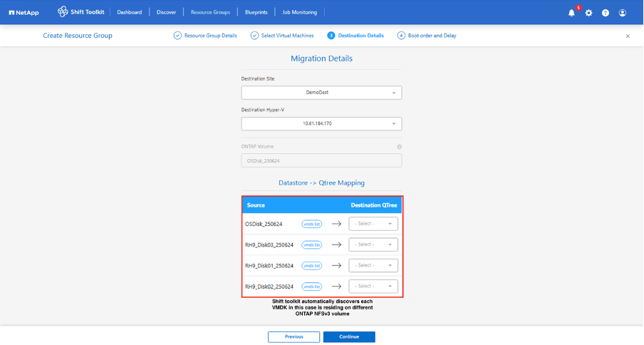Expand the Destination Hyper-V dropdown
This screenshot has height=345, width=644.
coord(321,124)
